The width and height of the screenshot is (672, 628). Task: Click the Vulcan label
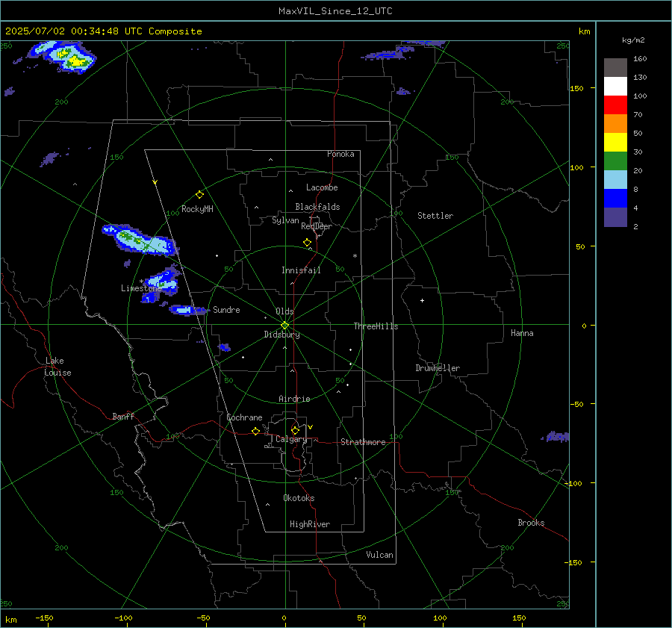379,555
